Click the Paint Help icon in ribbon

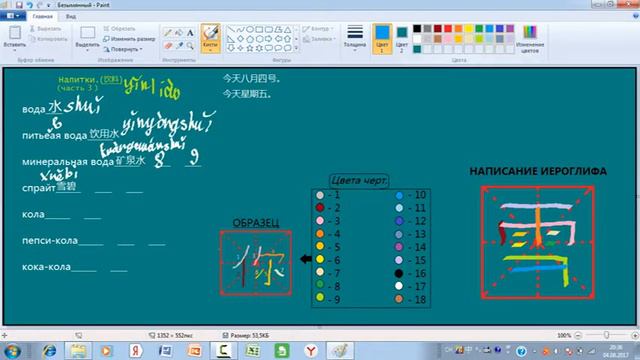(x=636, y=16)
